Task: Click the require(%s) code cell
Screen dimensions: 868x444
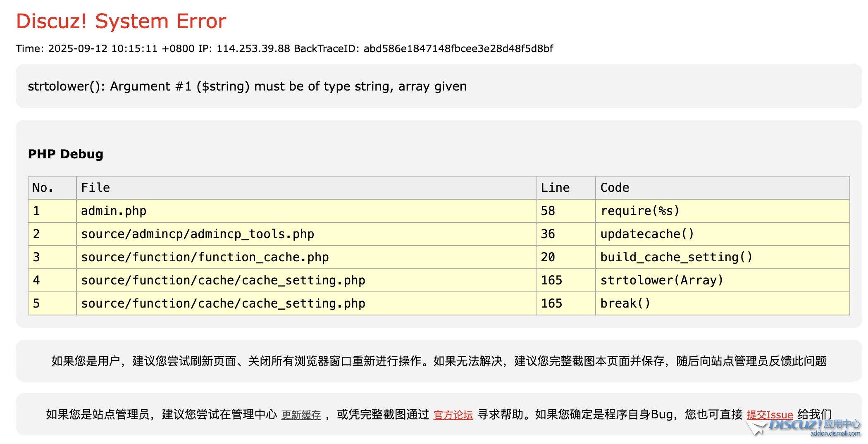Action: pos(723,211)
